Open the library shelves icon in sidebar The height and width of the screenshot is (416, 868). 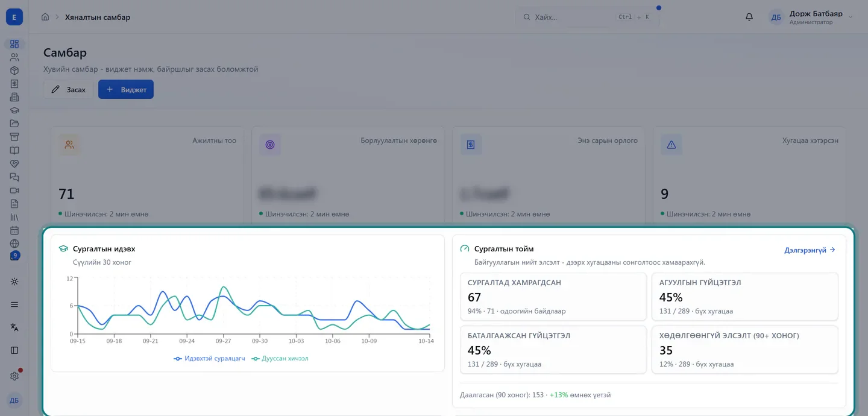[x=14, y=217]
